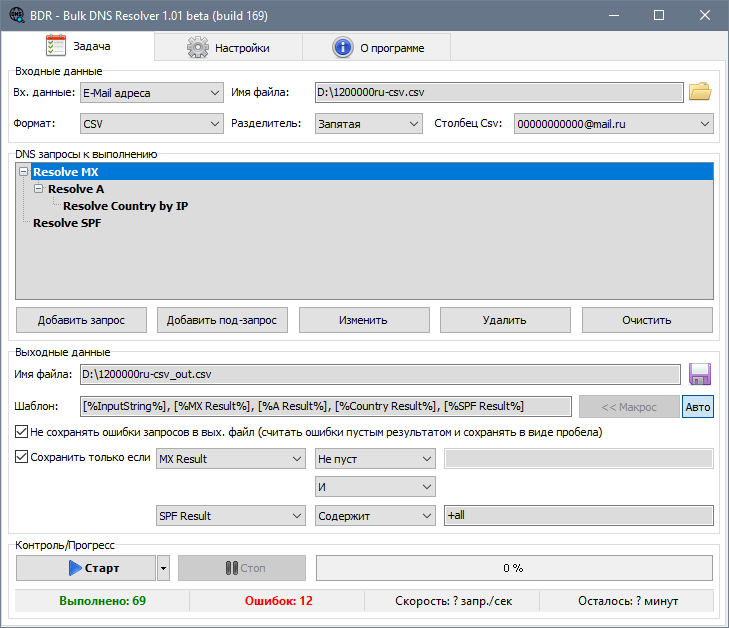The image size is (729, 628).
Task: Click the +all filter value field
Action: point(578,516)
